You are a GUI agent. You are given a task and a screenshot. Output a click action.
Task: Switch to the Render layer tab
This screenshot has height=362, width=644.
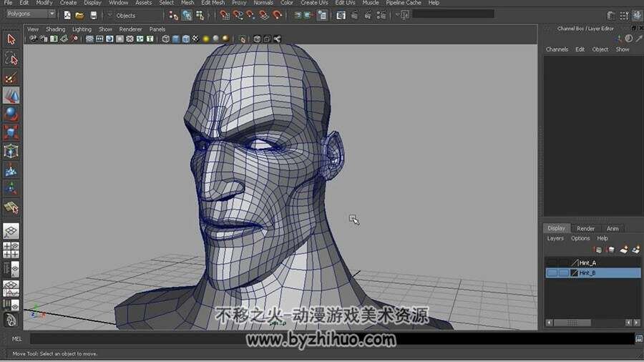585,229
